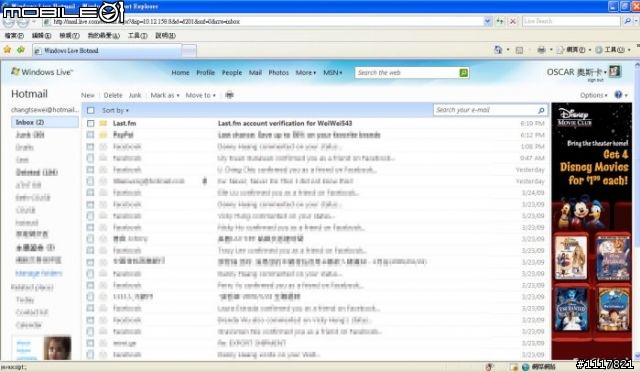Click the browser Refresh icon
This screenshot has width=640, height=372.
pos(500,21)
